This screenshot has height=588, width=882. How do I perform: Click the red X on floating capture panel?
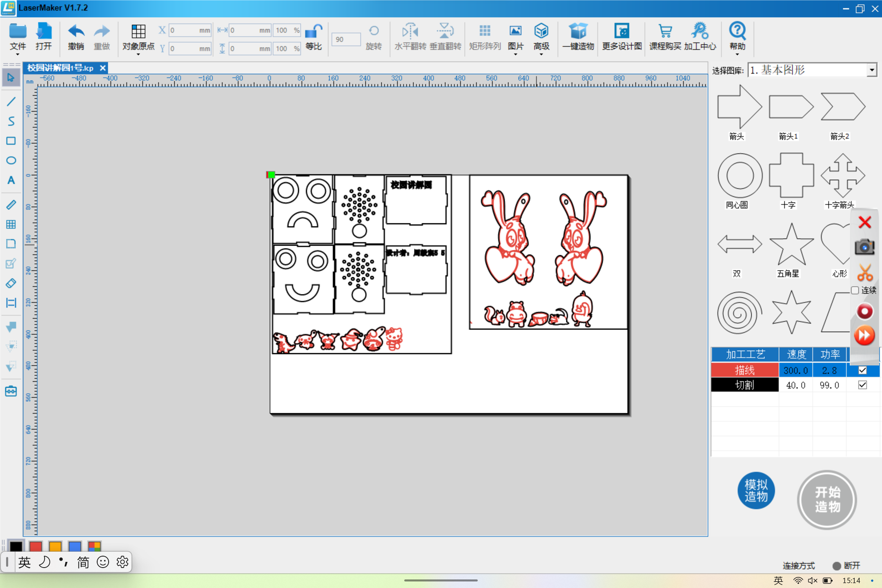click(864, 222)
